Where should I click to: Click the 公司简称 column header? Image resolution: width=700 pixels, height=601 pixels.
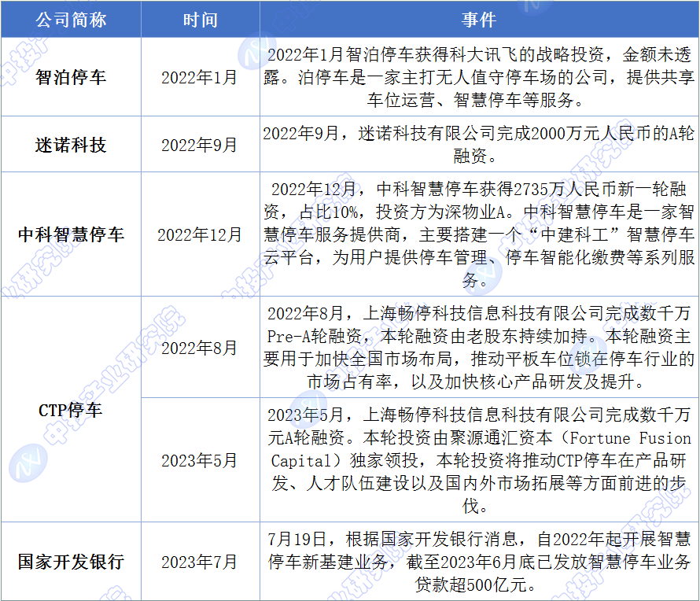coord(71,19)
